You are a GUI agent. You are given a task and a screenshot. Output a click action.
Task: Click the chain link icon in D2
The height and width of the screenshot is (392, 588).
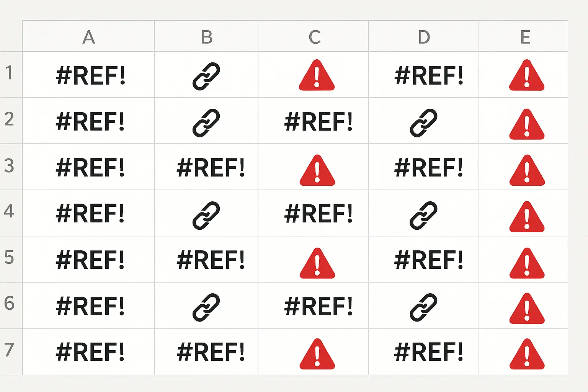(x=423, y=123)
